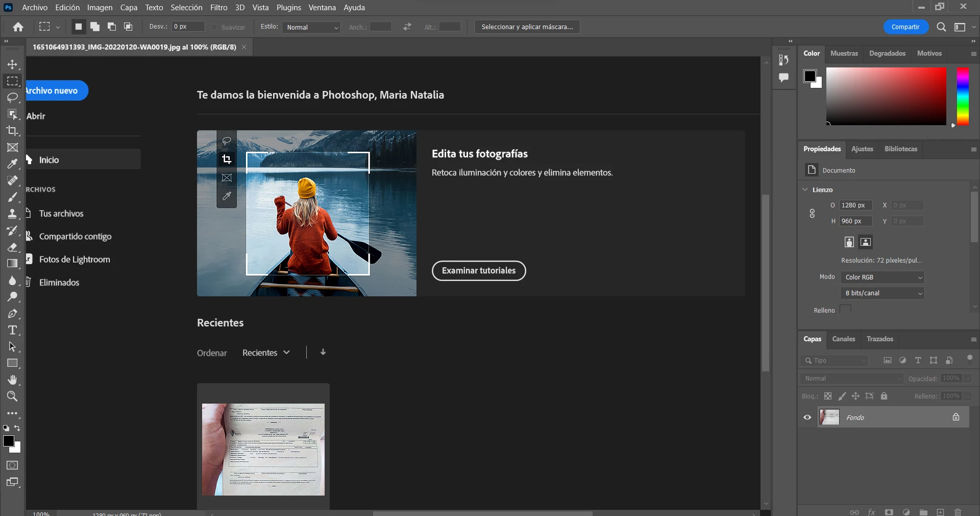This screenshot has height=516, width=980.
Task: Open the Estilo dropdown set to Normal
Action: (311, 27)
